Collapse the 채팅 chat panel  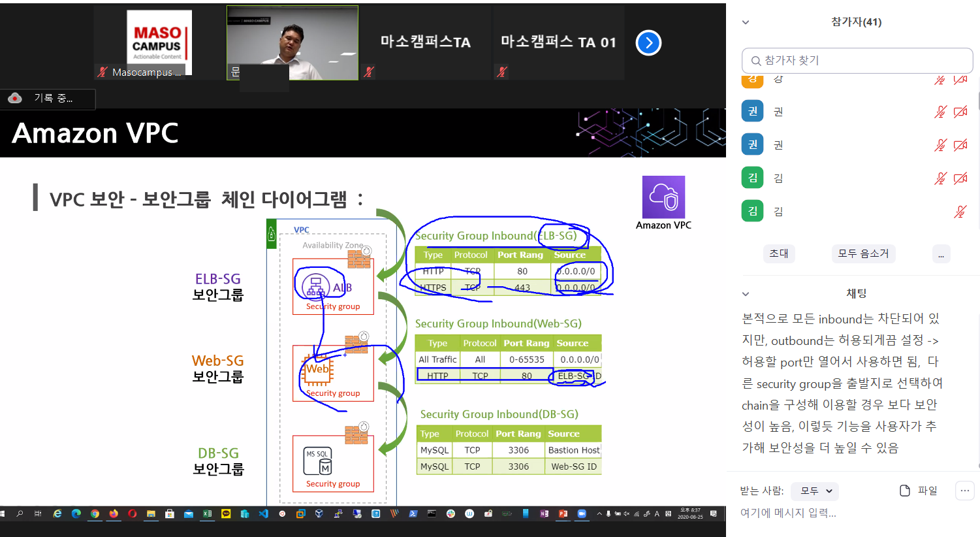746,294
